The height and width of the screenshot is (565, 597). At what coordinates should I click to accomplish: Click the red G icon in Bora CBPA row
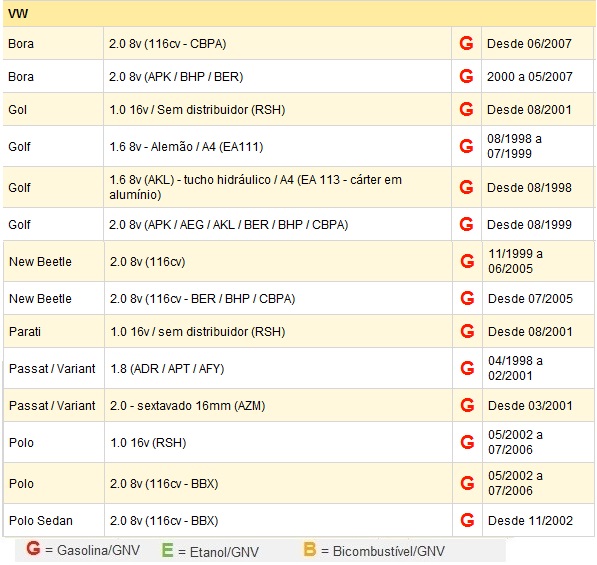(466, 43)
